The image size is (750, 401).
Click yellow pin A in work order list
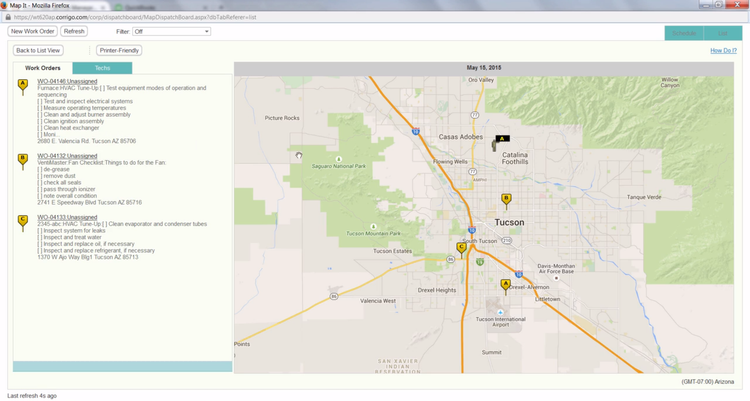(x=22, y=86)
